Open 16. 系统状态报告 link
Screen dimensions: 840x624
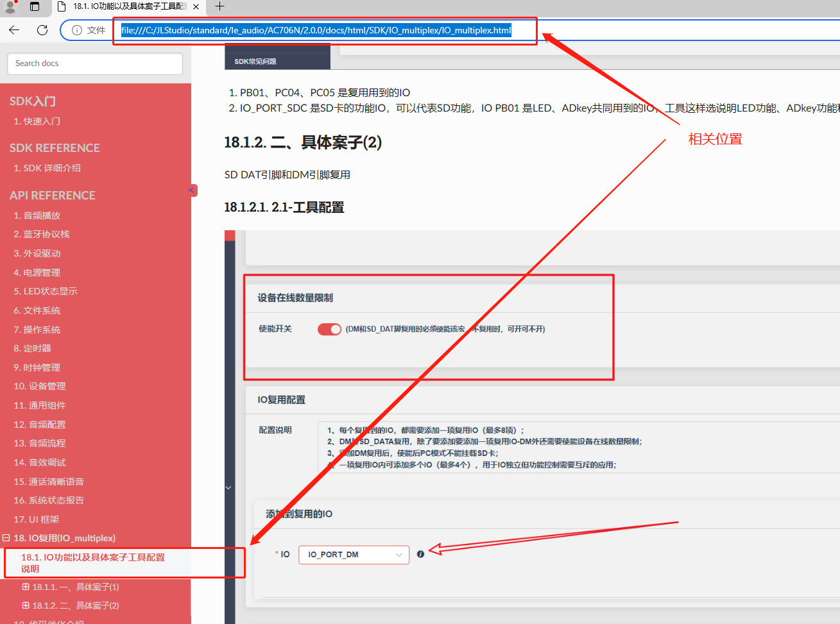click(x=49, y=500)
